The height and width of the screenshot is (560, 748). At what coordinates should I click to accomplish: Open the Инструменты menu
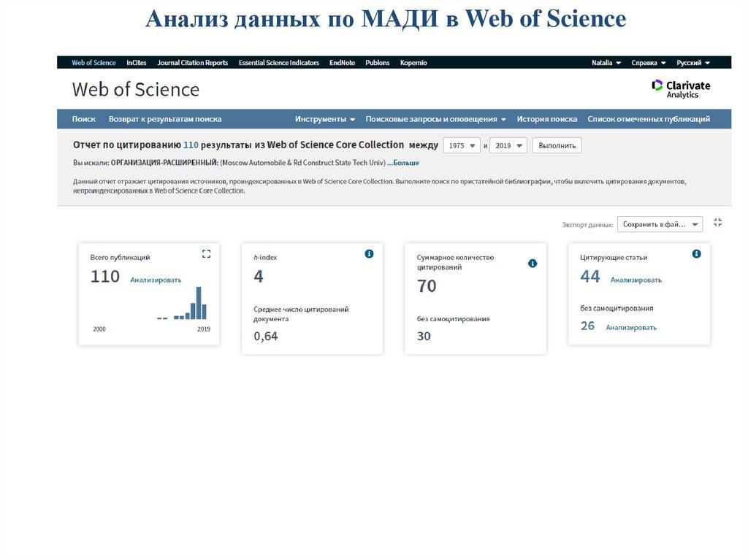(325, 119)
